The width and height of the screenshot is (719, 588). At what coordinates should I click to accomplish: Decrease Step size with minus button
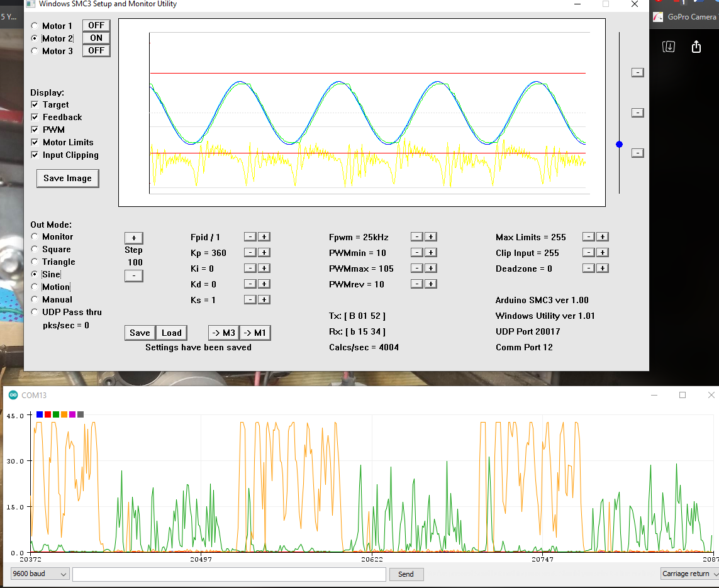[133, 275]
